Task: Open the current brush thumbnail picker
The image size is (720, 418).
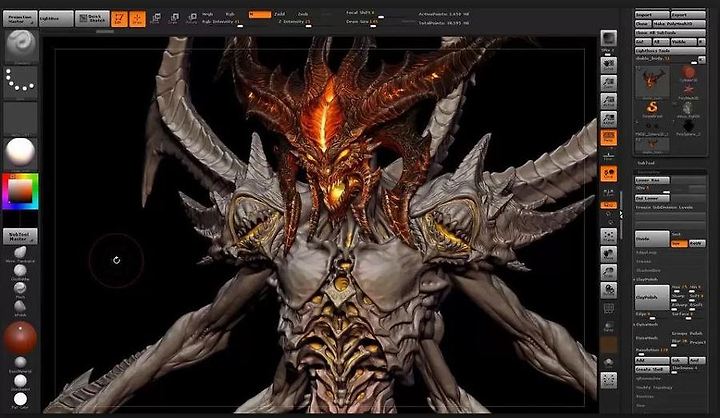Action: [x=21, y=47]
